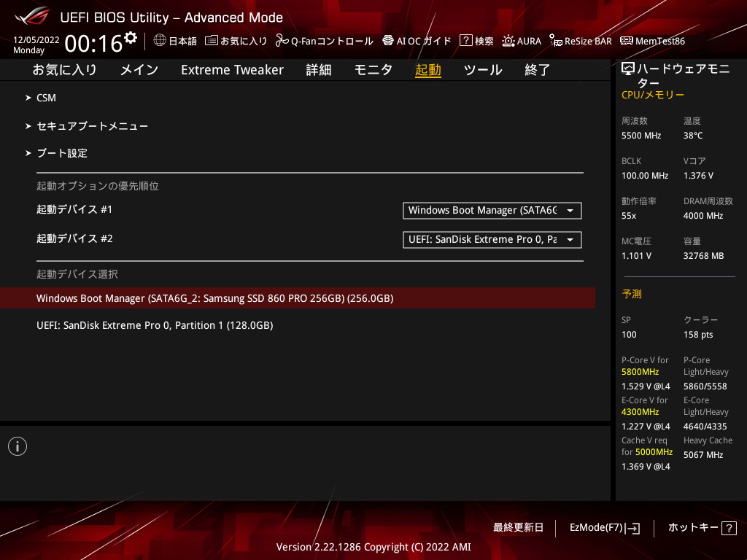The height and width of the screenshot is (560, 747).
Task: Click the 4640/4335 E-Core value
Action: [x=705, y=426]
